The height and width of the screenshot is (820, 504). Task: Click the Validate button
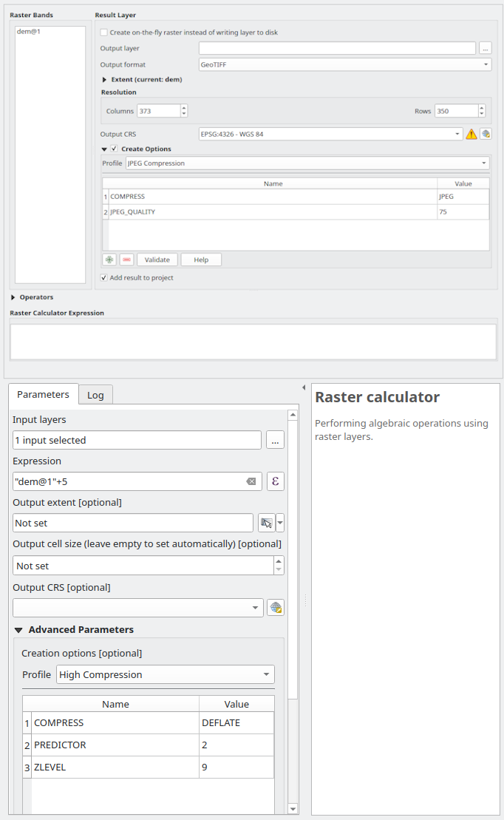157,260
